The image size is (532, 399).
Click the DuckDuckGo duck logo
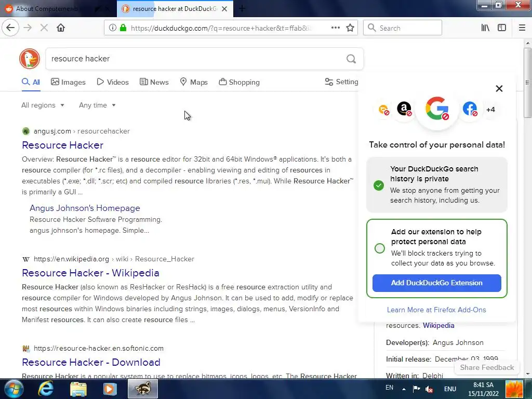point(30,59)
